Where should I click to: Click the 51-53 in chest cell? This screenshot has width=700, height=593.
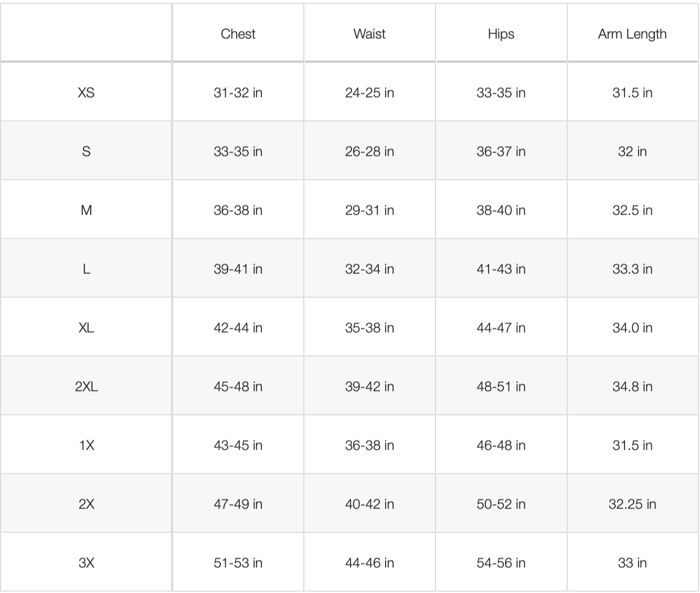click(238, 563)
